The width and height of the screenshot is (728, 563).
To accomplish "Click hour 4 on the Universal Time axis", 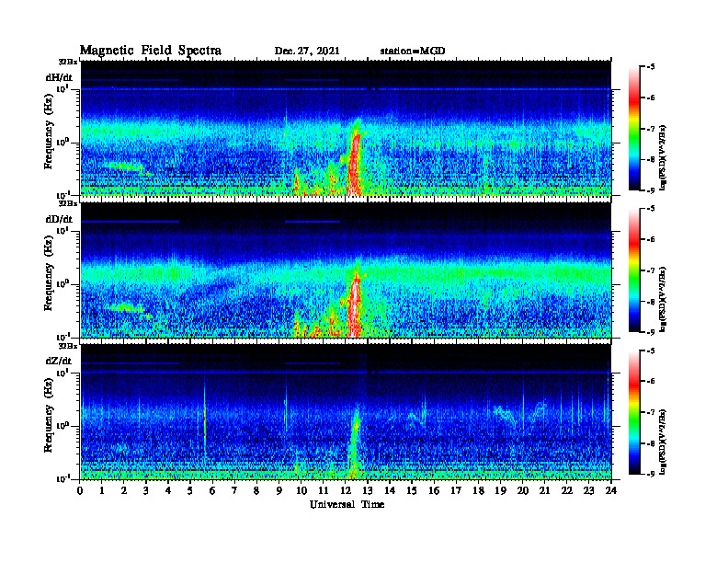I will coord(168,491).
